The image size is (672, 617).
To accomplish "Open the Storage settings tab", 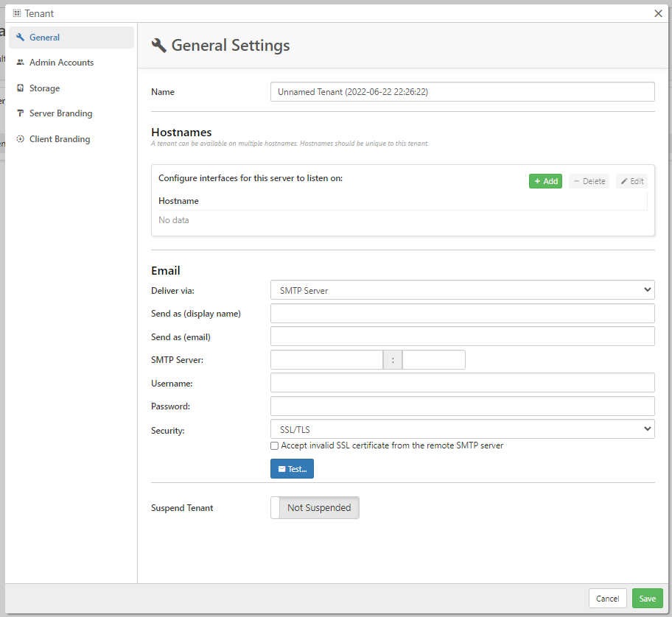I will 44,88.
